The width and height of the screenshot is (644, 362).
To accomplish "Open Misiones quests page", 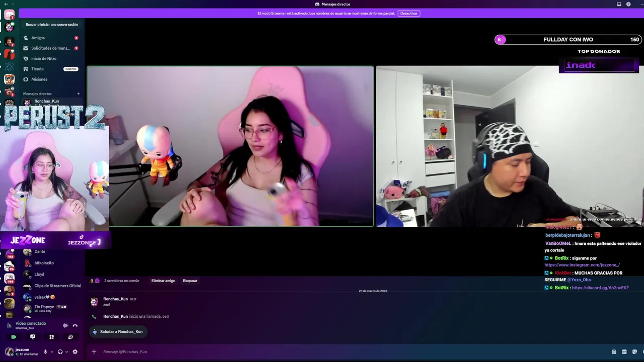I will pos(50,79).
